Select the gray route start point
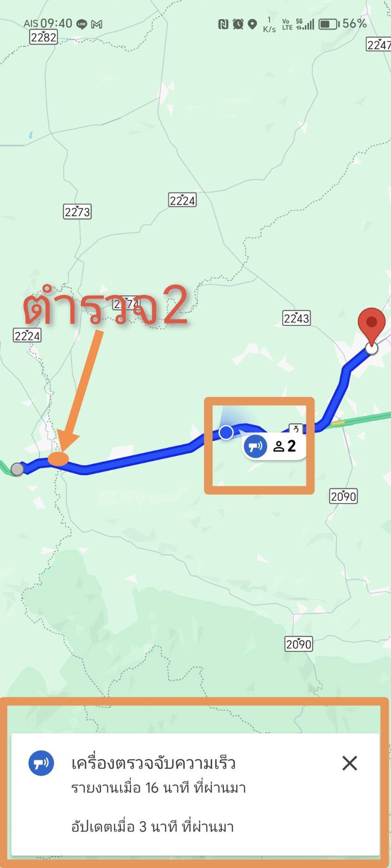This screenshot has width=391, height=868. click(x=17, y=469)
